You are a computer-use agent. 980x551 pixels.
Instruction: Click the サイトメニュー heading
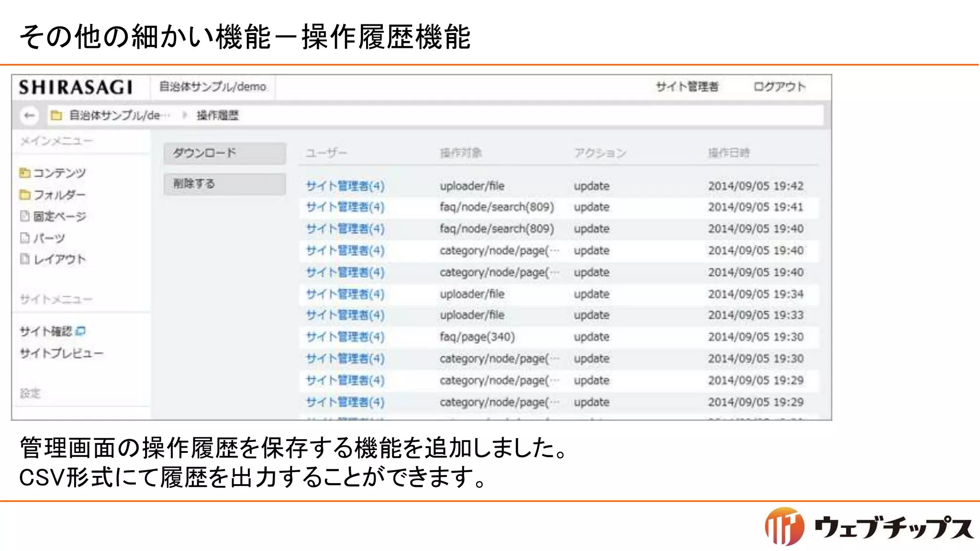(x=56, y=299)
